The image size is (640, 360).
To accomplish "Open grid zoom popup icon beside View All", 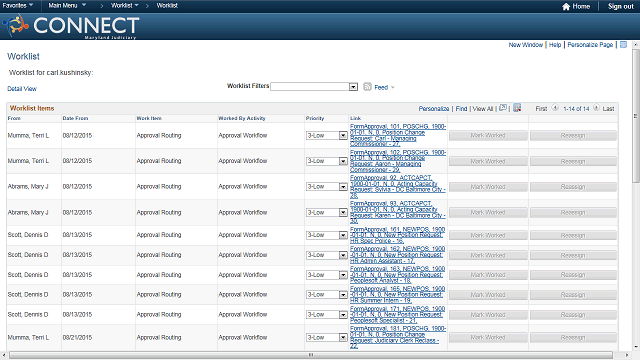I will (x=503, y=108).
